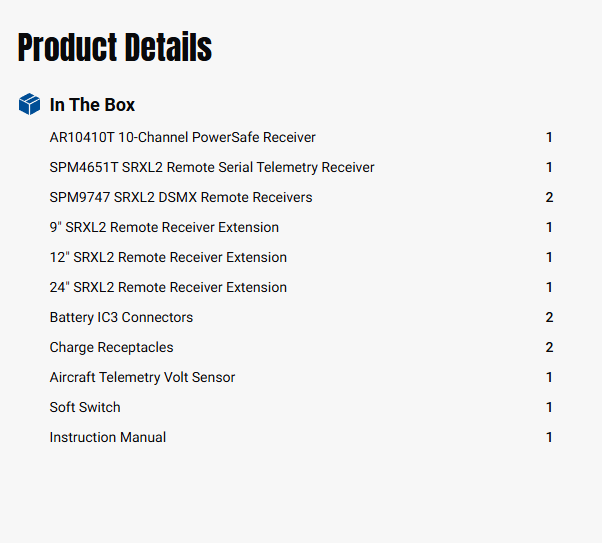This screenshot has width=602, height=543.
Task: Select 24" SRXL2 Remote Receiver Extension line
Action: pos(168,287)
